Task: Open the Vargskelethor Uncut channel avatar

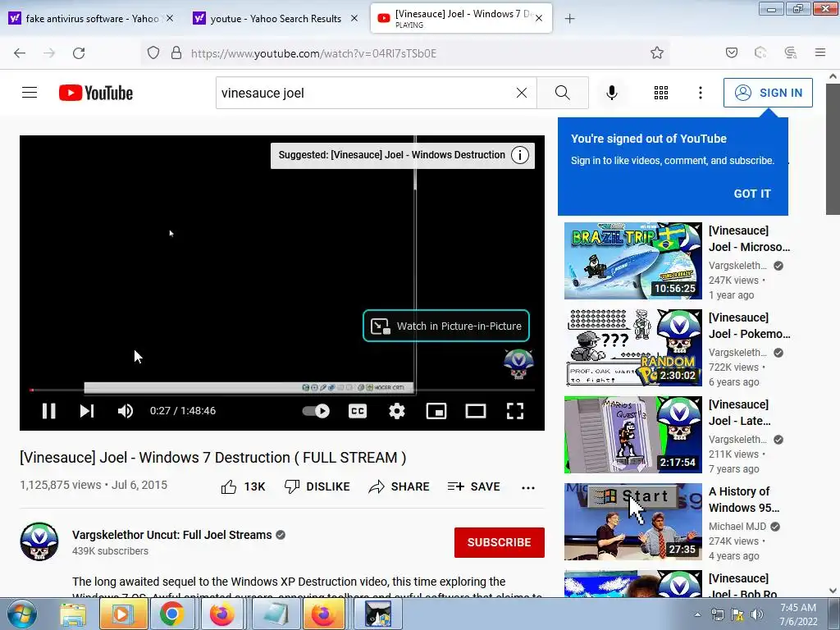Action: click(39, 541)
